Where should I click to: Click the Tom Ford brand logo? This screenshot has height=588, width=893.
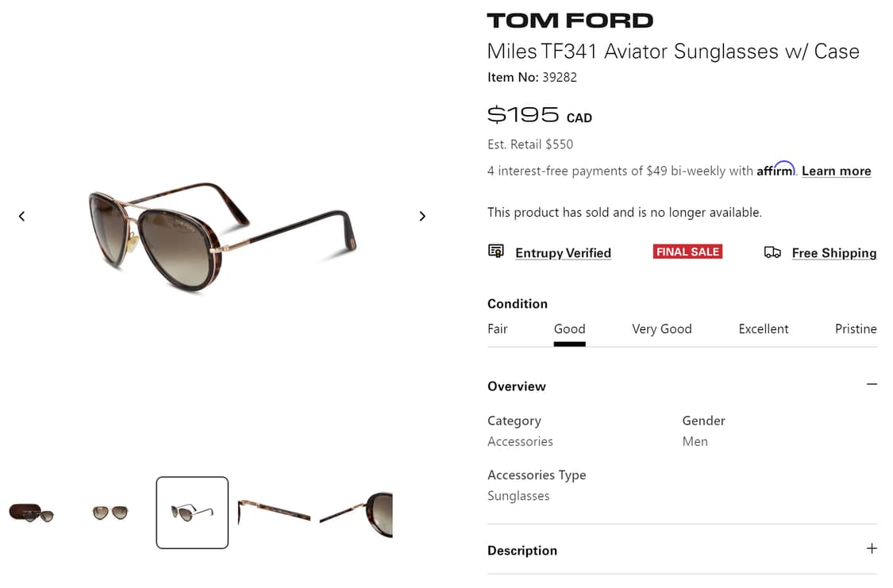[x=568, y=20]
